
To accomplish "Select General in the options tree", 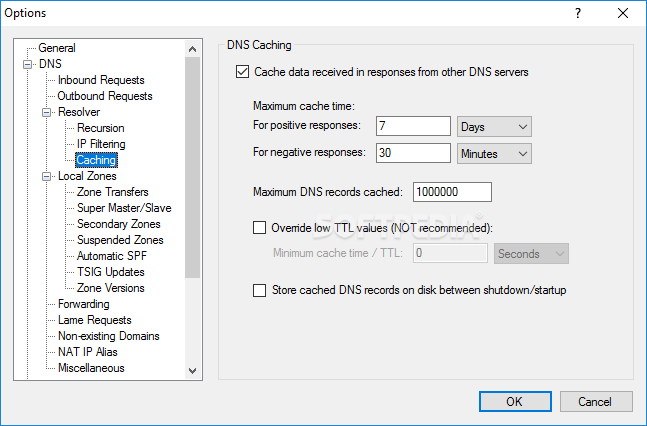I will click(57, 48).
